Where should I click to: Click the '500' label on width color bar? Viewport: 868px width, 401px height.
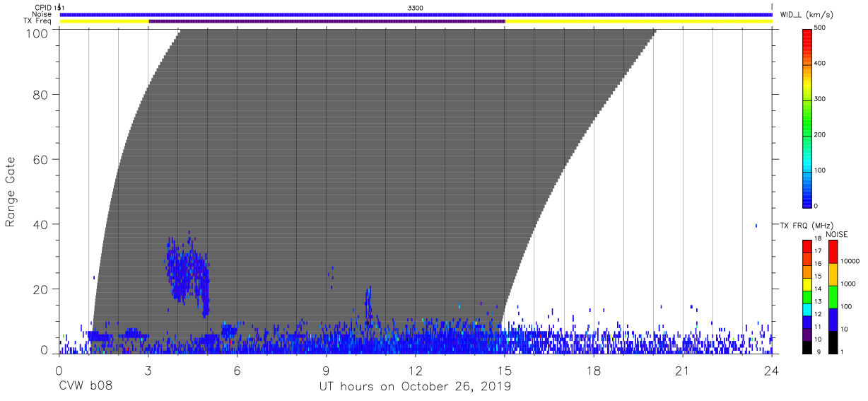[820, 28]
